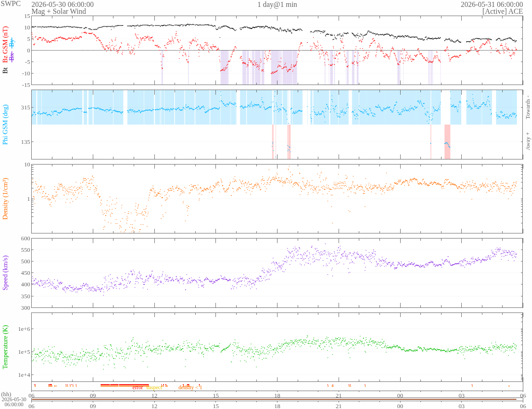Click the red 'error' legend label
Screen dimensions: 532x409
pyautogui.click(x=137, y=387)
